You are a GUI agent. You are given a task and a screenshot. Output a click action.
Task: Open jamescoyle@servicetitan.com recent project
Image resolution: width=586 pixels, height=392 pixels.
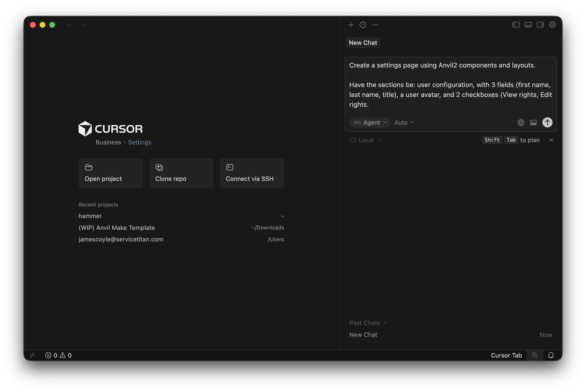click(181, 240)
